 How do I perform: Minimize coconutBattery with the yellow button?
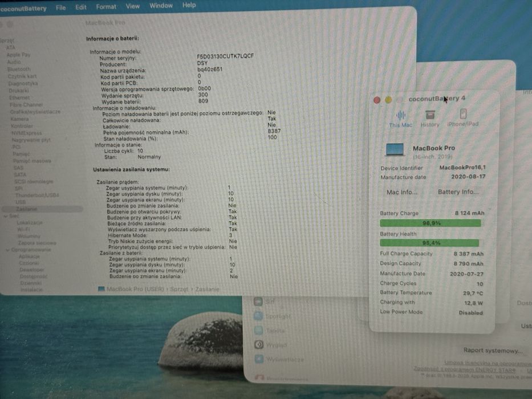click(x=388, y=100)
